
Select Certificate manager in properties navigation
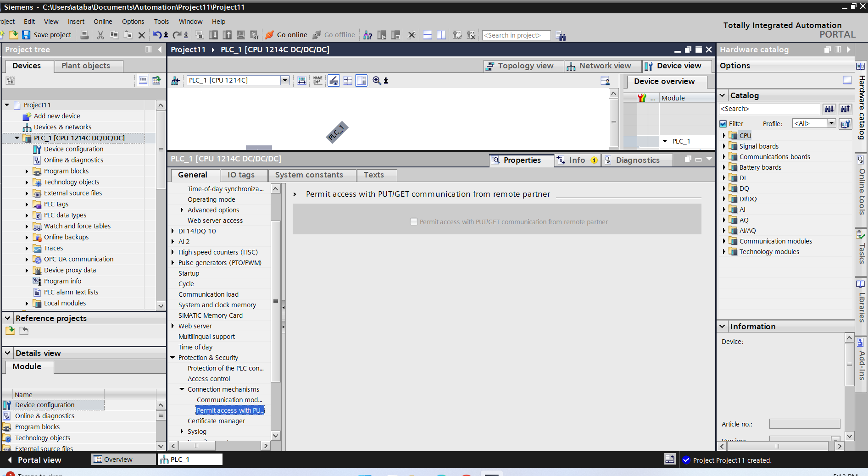point(216,421)
